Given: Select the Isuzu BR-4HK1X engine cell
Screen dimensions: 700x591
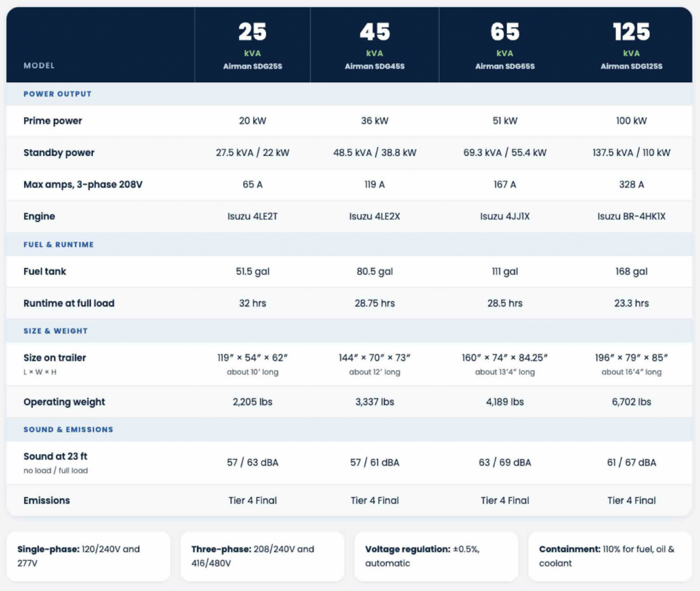Looking at the screenshot, I should tap(631, 216).
